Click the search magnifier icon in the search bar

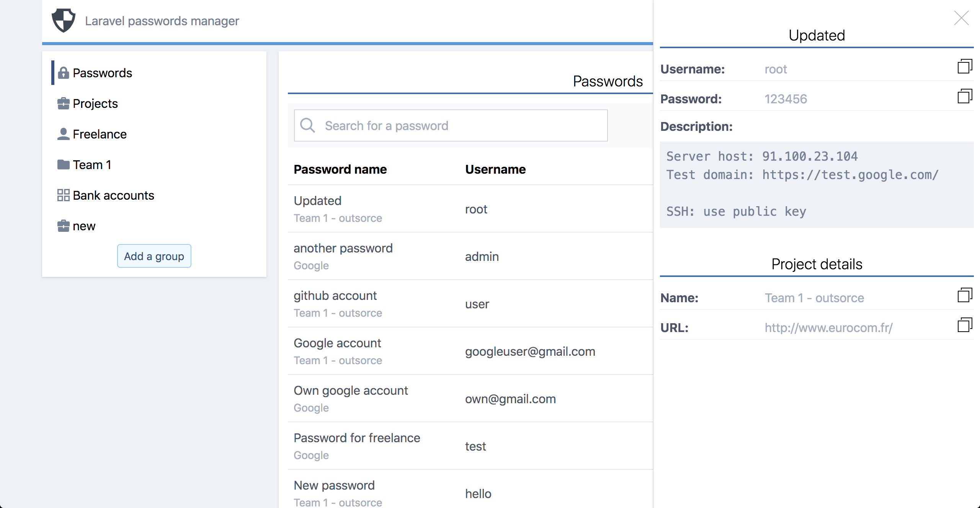click(x=308, y=125)
